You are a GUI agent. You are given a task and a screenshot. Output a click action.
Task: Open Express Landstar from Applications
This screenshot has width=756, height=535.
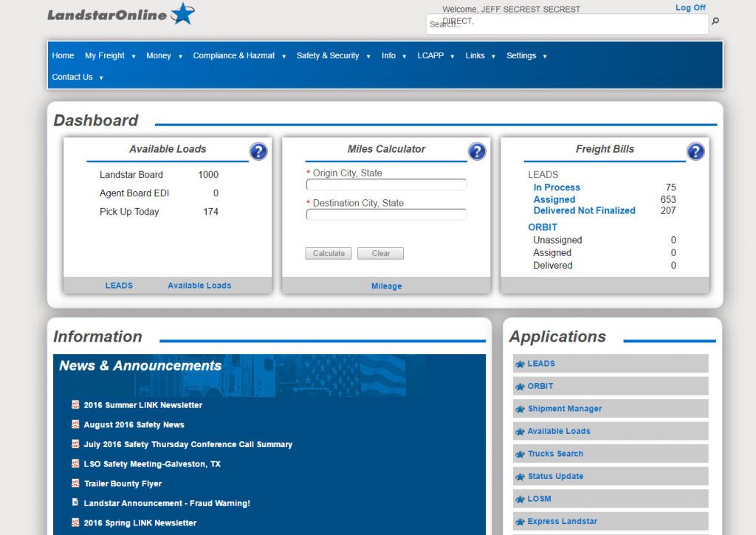click(562, 521)
